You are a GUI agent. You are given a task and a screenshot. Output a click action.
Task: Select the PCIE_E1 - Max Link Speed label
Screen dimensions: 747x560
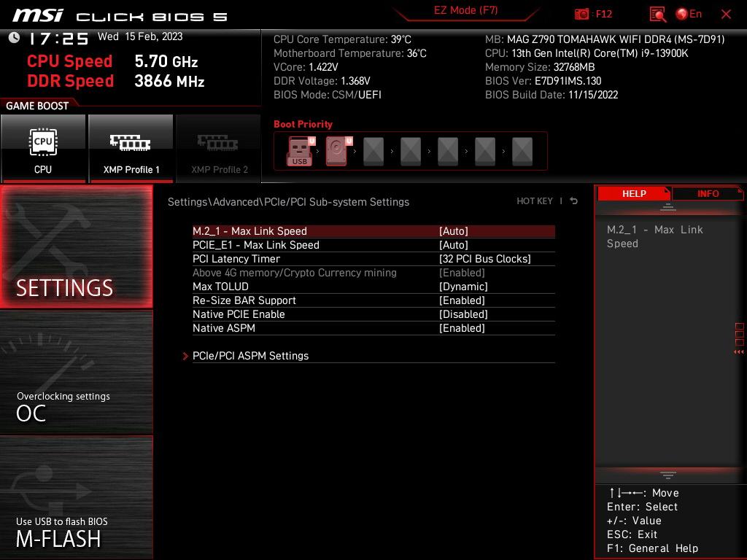256,245
